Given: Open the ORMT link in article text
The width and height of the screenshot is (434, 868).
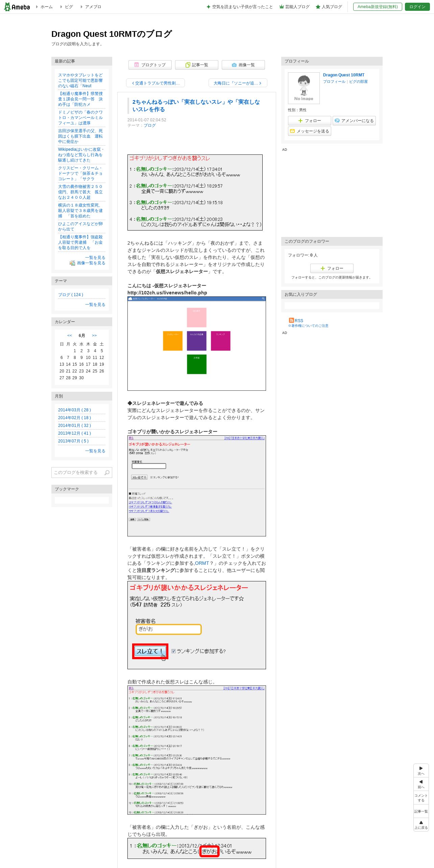Looking at the screenshot, I should click(202, 563).
